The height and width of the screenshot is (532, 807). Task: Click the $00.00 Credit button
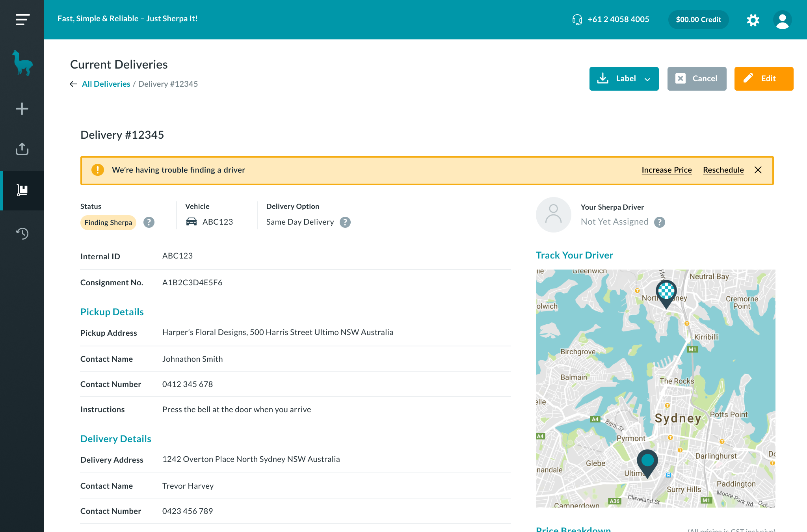pos(698,20)
